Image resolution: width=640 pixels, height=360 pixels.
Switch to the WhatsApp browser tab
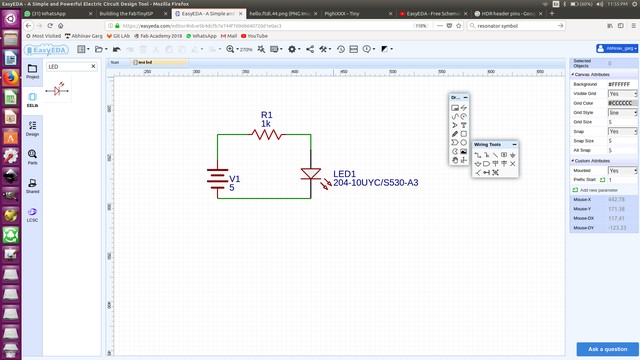click(x=58, y=13)
